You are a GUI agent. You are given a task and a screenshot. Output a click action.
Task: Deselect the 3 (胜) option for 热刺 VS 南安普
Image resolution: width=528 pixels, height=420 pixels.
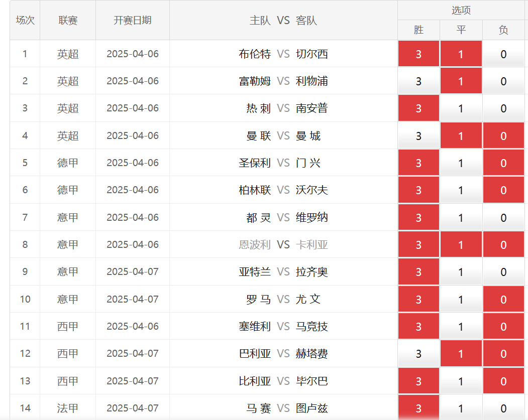[418, 108]
